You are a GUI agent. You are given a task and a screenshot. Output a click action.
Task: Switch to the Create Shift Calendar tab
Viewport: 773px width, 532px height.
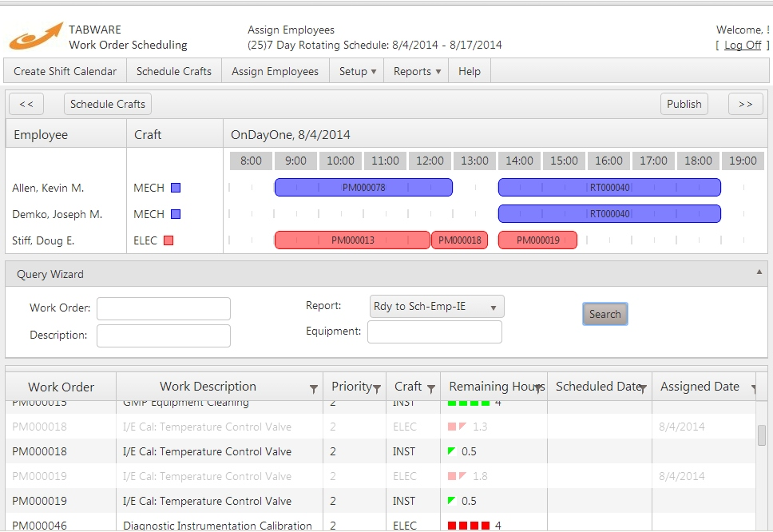pos(64,70)
